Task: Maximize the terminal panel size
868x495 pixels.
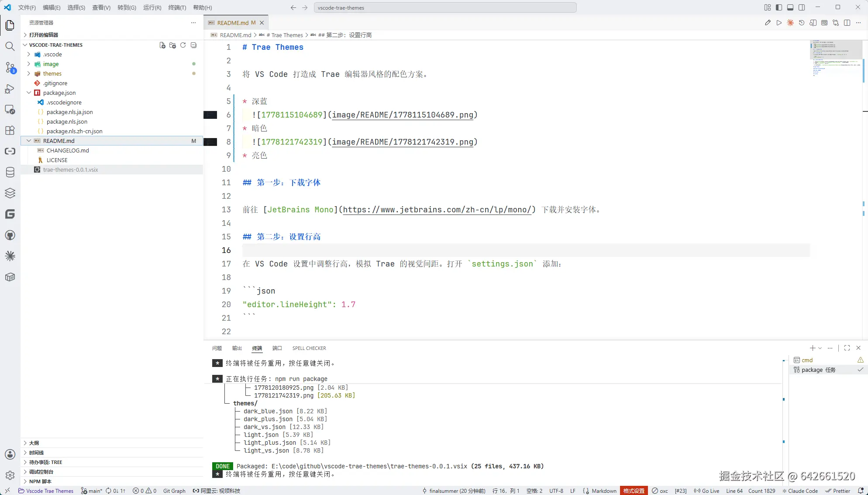Action: tap(847, 348)
